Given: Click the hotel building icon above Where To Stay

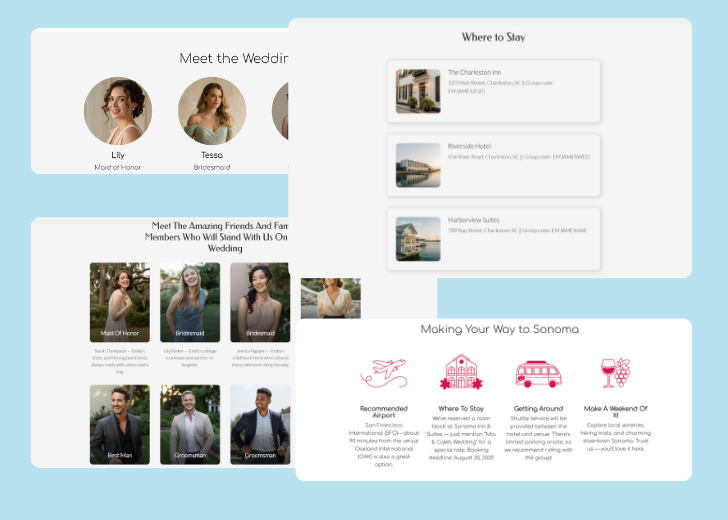Looking at the screenshot, I should (461, 371).
